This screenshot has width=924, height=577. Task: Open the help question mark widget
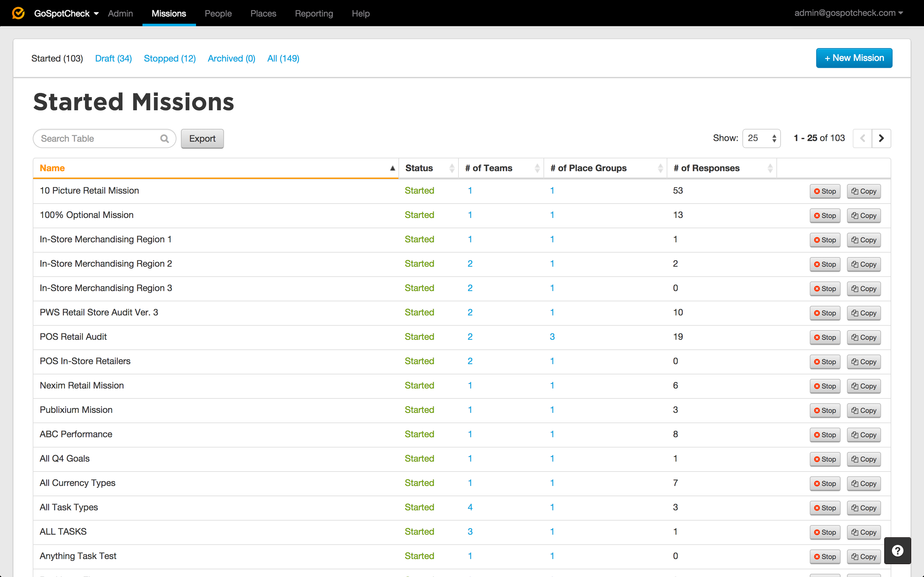click(897, 551)
